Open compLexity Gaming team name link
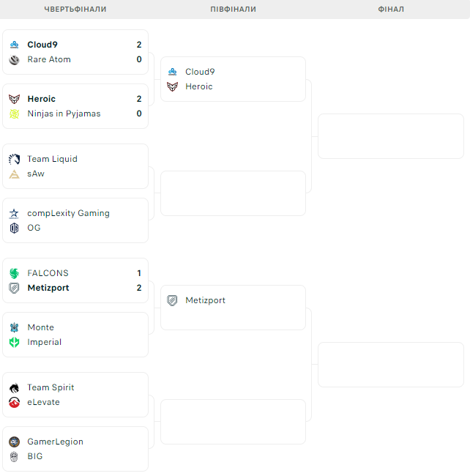Image resolution: width=470 pixels, height=476 pixels. [68, 213]
